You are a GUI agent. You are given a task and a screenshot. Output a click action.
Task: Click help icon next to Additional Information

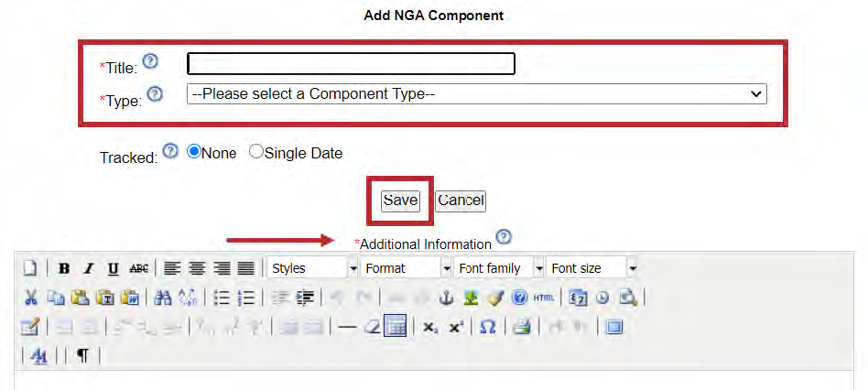pos(503,238)
